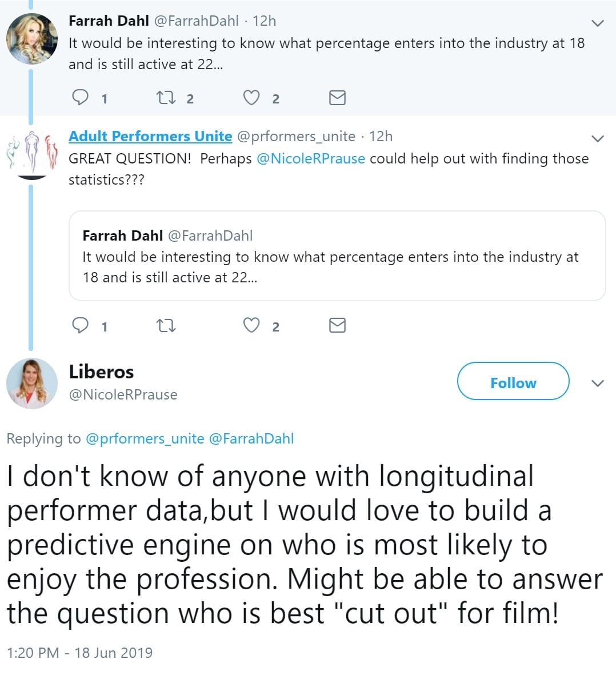Like Farrah Dahl's top tweet
Image resolution: width=616 pixels, height=679 pixels.
(251, 98)
